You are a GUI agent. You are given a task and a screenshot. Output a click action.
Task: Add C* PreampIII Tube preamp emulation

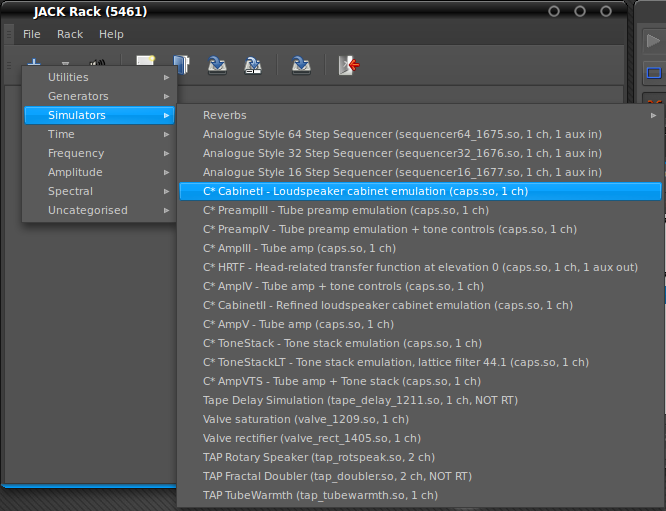(x=420, y=210)
